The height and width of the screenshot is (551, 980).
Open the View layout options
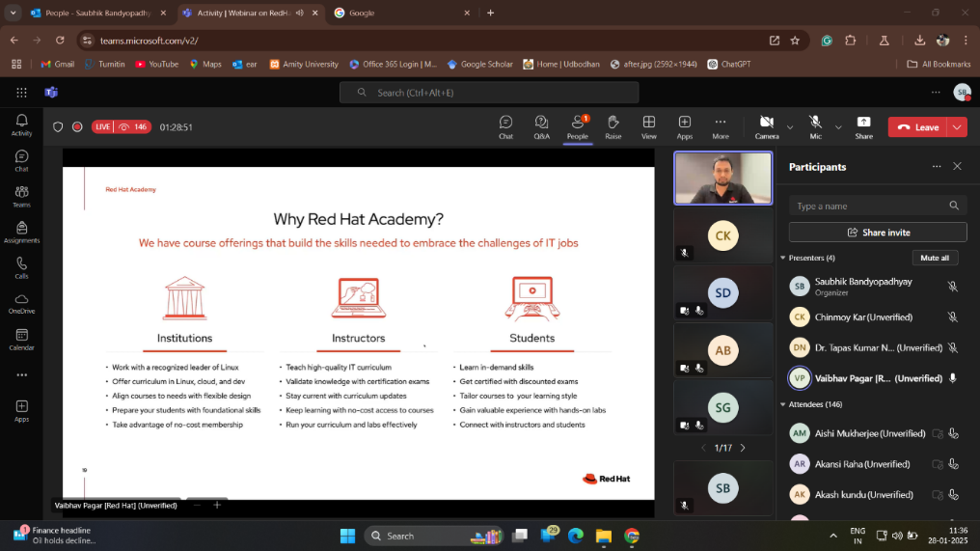(x=649, y=127)
